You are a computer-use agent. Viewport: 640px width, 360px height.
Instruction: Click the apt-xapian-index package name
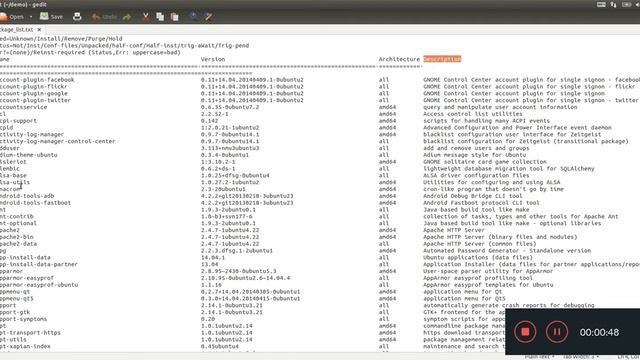click(25, 346)
